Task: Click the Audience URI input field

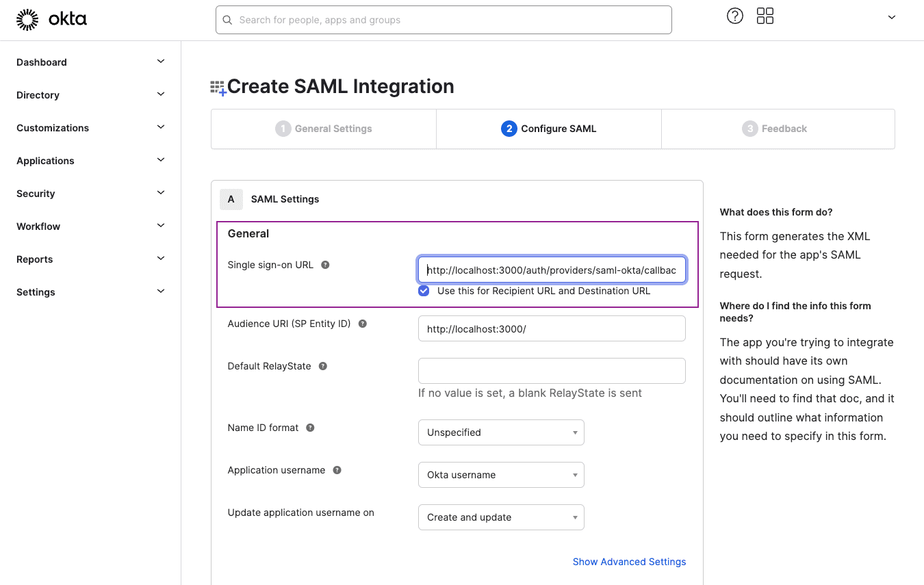Action: point(552,328)
